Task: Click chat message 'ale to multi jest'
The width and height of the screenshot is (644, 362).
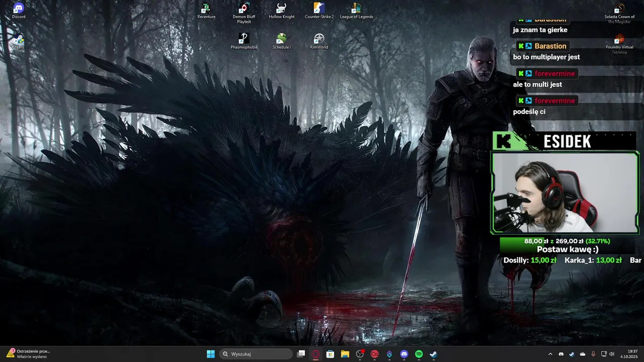Action: [x=537, y=84]
